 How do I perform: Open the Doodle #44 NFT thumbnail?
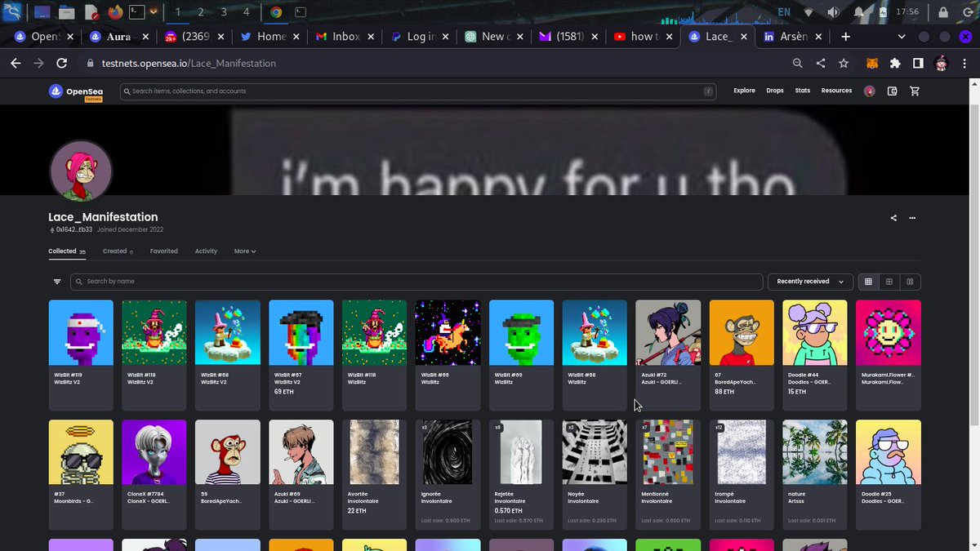point(815,332)
